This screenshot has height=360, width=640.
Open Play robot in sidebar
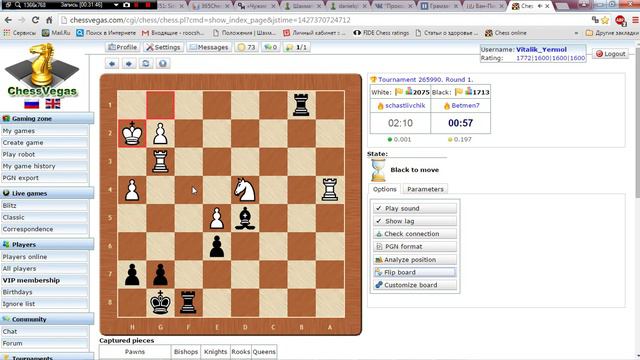click(x=44, y=155)
